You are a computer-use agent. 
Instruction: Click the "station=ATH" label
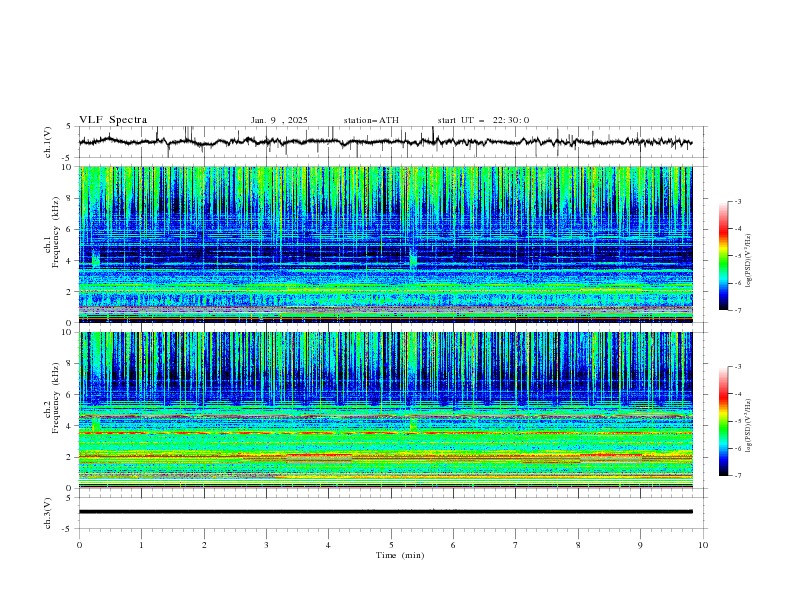coord(371,120)
